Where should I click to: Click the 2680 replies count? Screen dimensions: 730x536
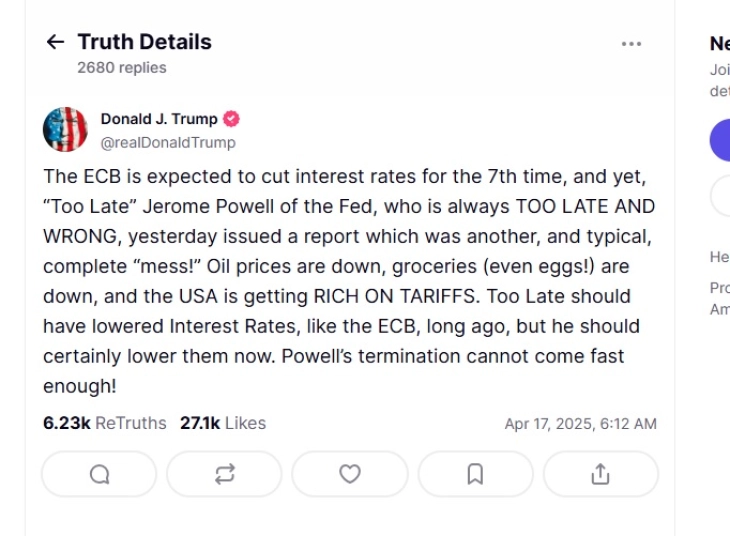(122, 68)
